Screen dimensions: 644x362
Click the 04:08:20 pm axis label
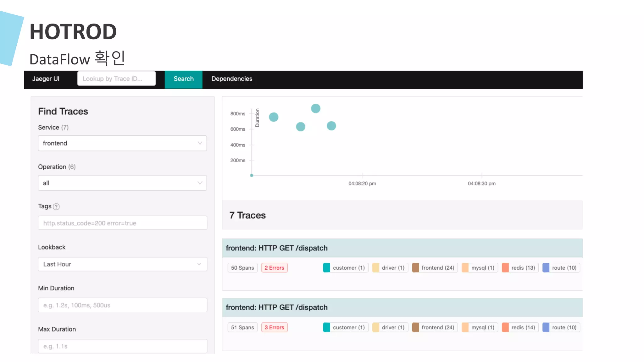[362, 184]
